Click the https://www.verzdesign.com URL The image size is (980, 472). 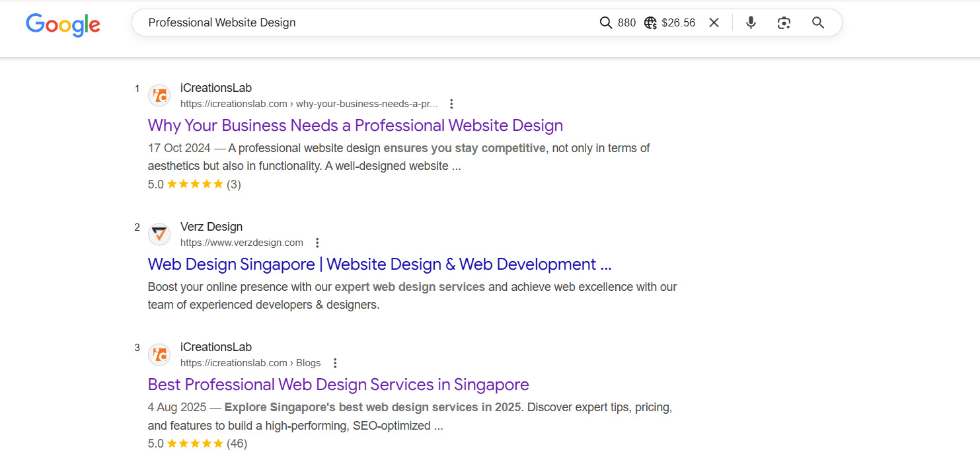pos(241,243)
